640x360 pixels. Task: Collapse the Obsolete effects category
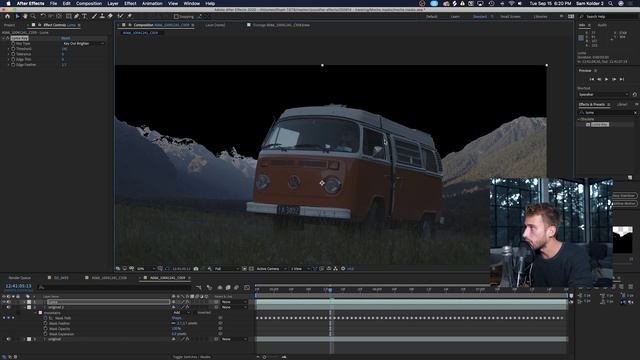point(579,119)
